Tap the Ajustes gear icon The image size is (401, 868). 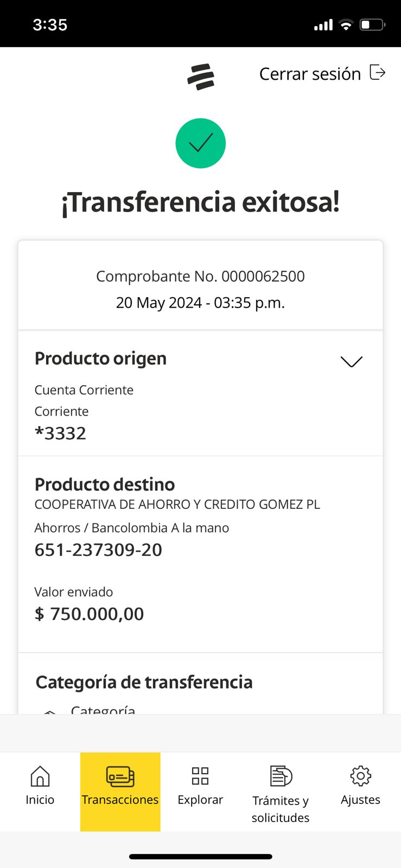pyautogui.click(x=360, y=776)
